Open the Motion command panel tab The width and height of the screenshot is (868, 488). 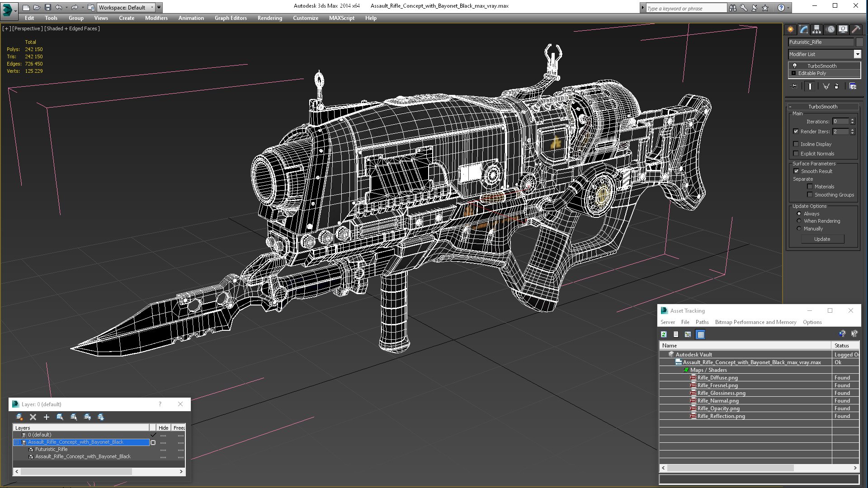830,29
